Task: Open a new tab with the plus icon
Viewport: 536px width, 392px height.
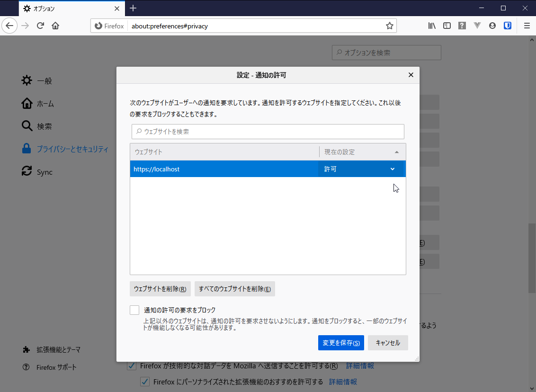Action: (133, 8)
